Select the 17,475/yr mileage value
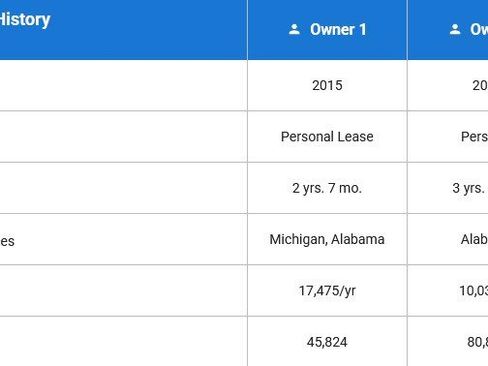This screenshot has height=366, width=488. [x=327, y=291]
